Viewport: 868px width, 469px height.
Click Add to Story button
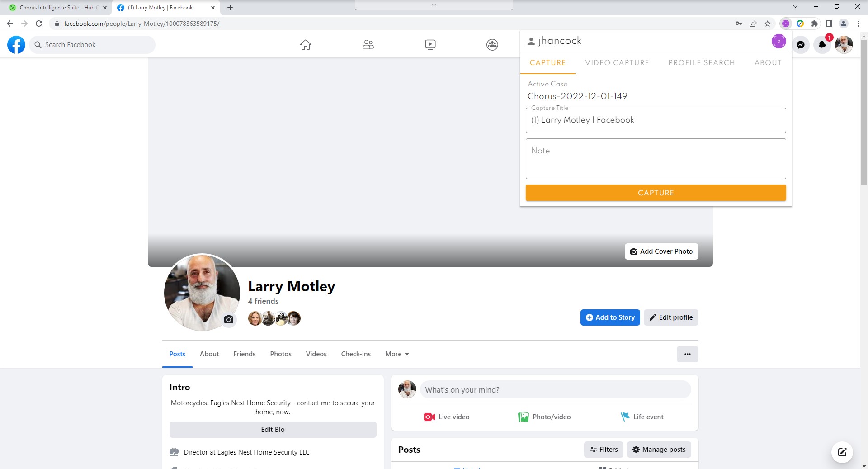[610, 317]
